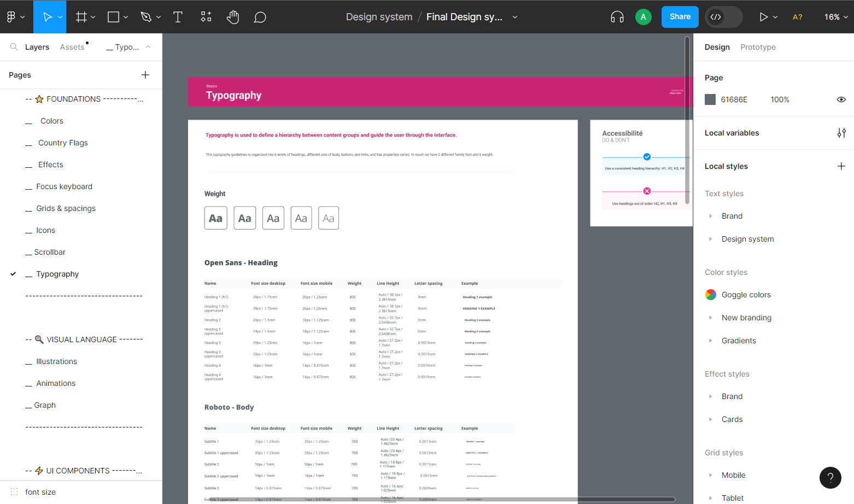Viewport: 854px width, 504px height.
Task: Open the Resources components tool
Action: [x=206, y=17]
